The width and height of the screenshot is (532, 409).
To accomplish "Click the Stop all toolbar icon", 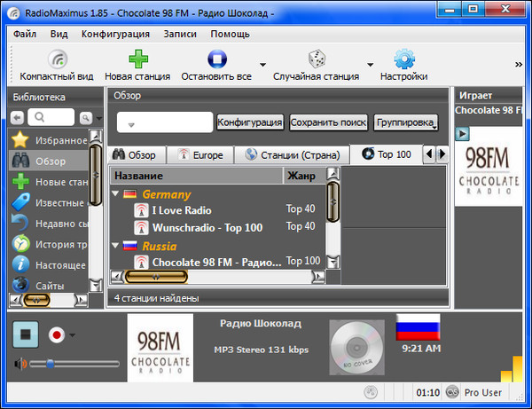I will point(216,59).
